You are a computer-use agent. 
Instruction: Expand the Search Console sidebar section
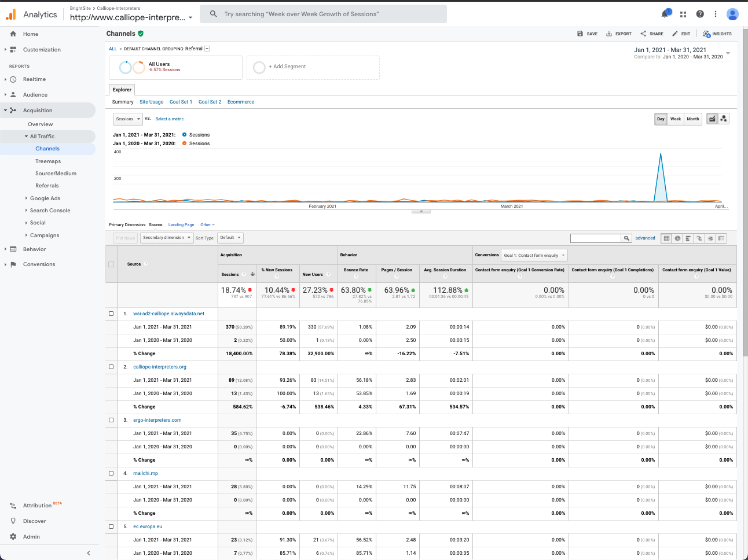tap(49, 210)
